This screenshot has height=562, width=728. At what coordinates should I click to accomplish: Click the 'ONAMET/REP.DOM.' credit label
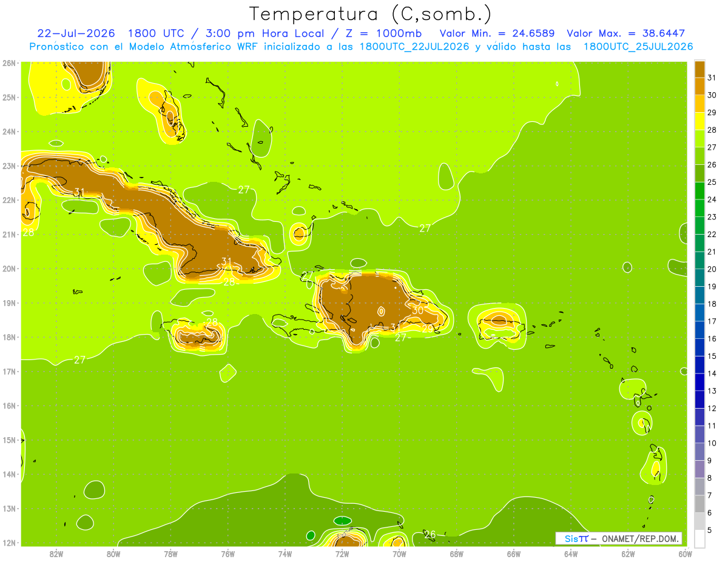point(640,538)
